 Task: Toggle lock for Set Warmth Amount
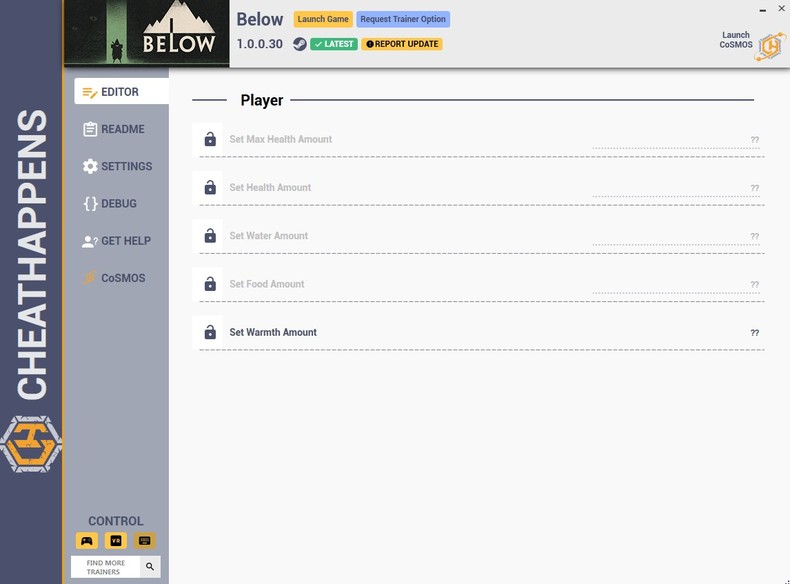tap(210, 332)
